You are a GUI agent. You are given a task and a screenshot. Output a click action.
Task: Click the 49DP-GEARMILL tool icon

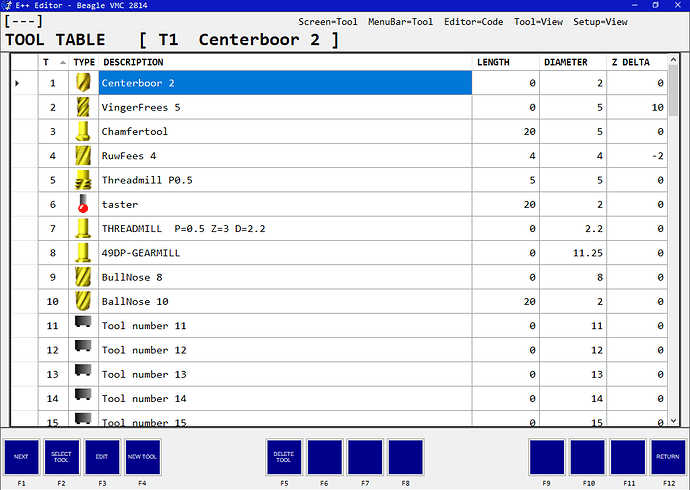coord(83,252)
